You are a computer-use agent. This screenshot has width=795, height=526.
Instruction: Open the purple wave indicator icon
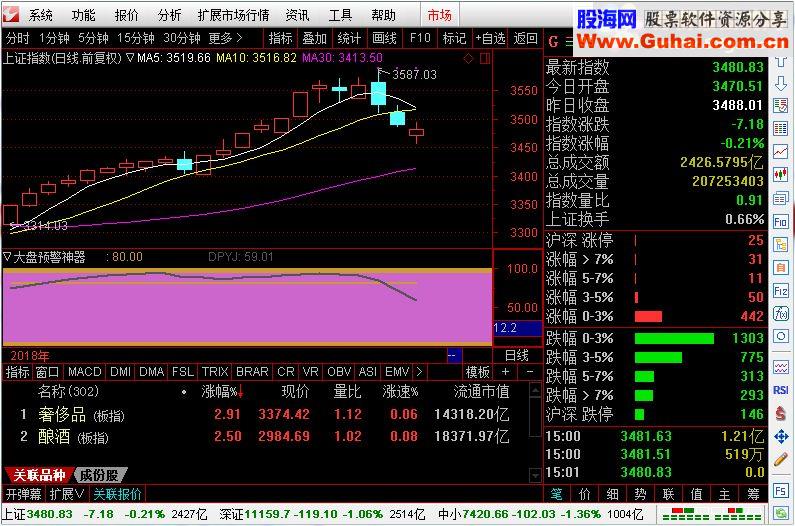pos(781,367)
